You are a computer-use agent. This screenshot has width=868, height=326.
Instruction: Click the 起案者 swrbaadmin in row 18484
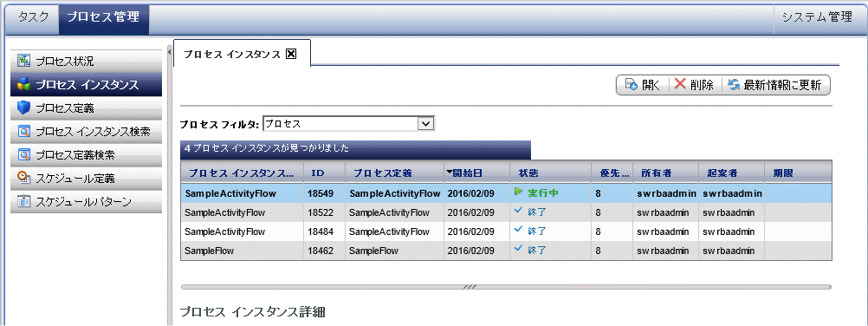729,231
